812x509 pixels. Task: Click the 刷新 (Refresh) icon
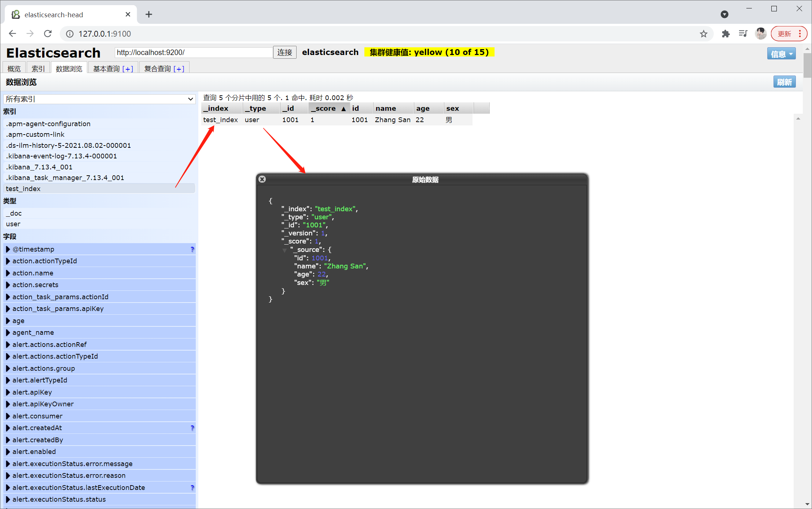(x=784, y=82)
